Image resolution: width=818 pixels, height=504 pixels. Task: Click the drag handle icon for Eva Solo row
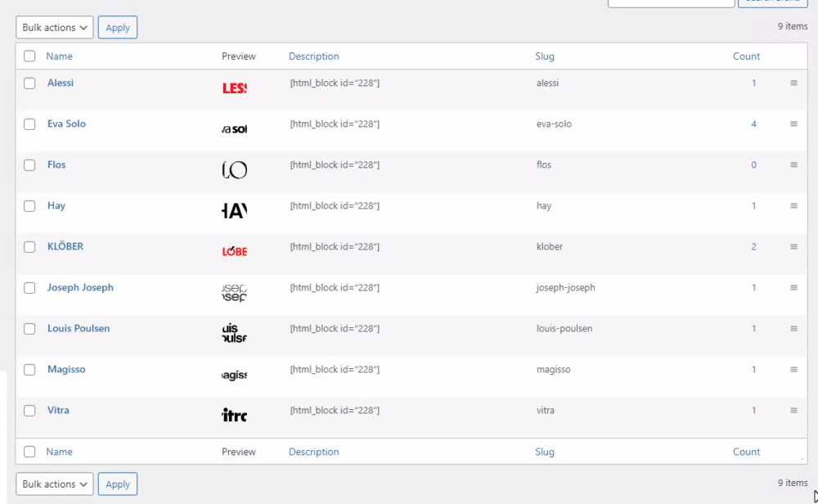(793, 124)
